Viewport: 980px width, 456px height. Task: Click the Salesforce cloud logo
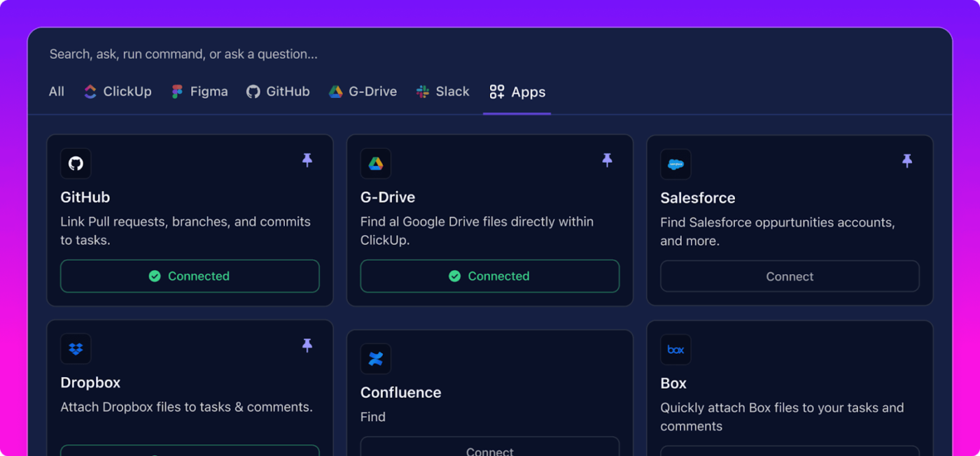(675, 164)
